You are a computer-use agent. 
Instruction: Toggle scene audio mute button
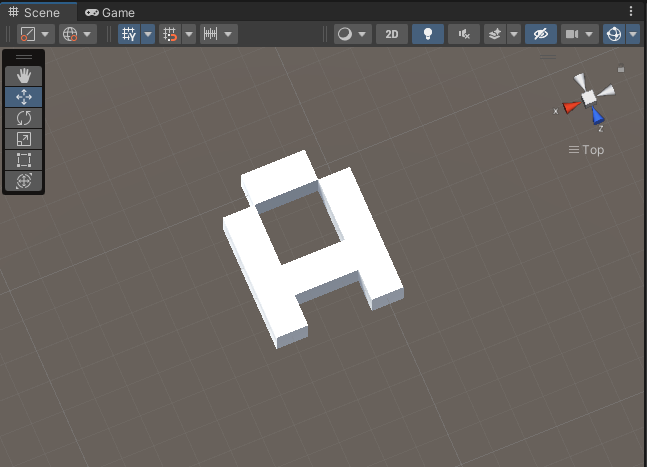[464, 34]
